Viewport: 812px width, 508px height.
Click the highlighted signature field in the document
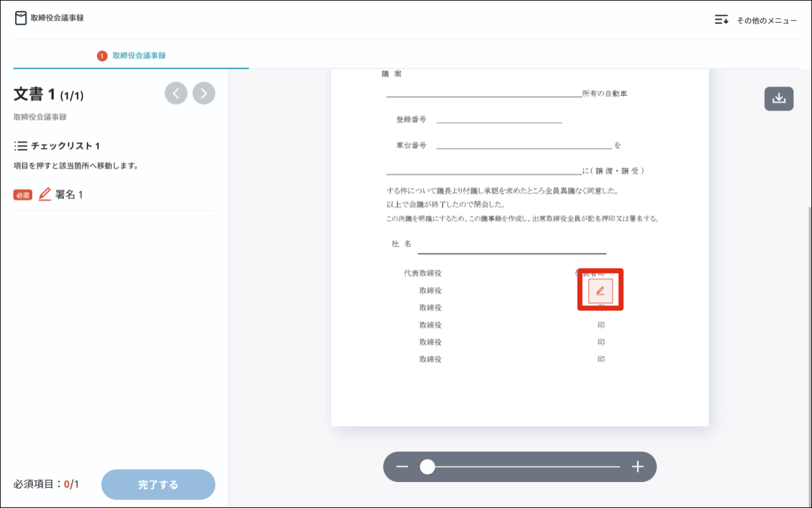click(x=600, y=290)
